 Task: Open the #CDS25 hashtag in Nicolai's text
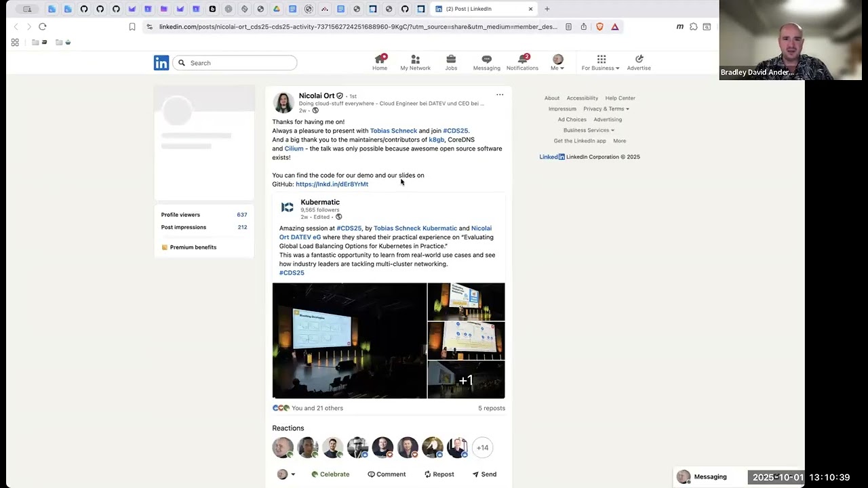(455, 131)
